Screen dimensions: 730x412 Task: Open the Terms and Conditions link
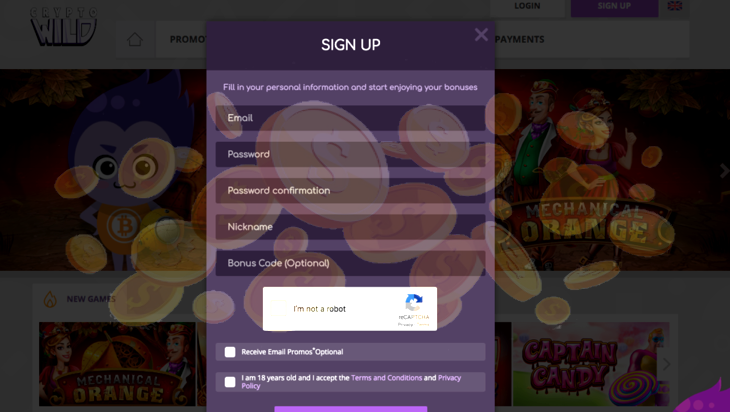pos(386,378)
